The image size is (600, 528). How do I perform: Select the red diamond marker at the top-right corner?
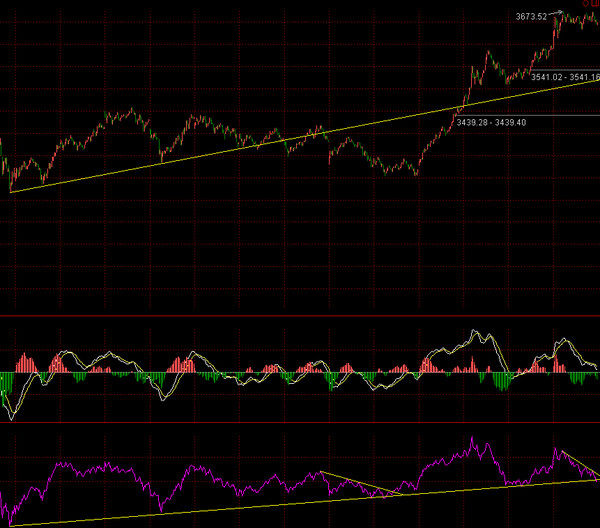[x=585, y=3]
